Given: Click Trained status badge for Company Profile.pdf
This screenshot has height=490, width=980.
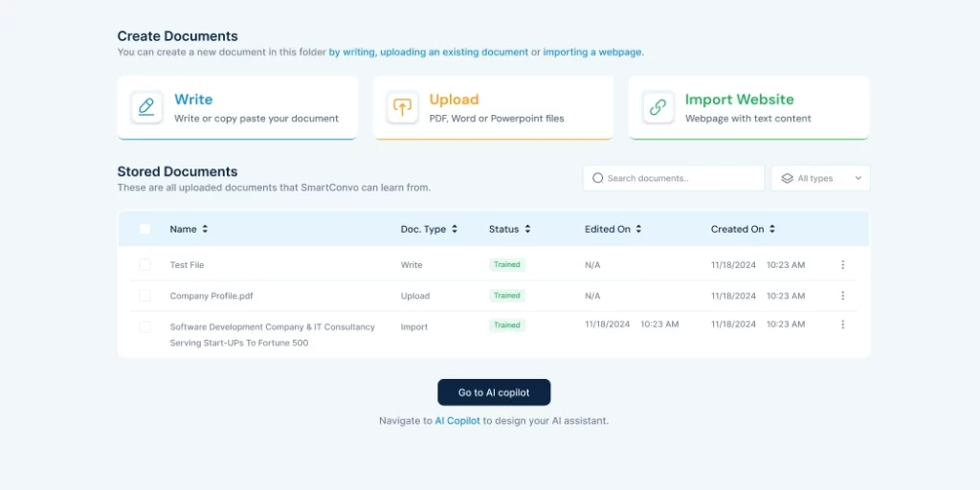Looking at the screenshot, I should click(x=507, y=295).
